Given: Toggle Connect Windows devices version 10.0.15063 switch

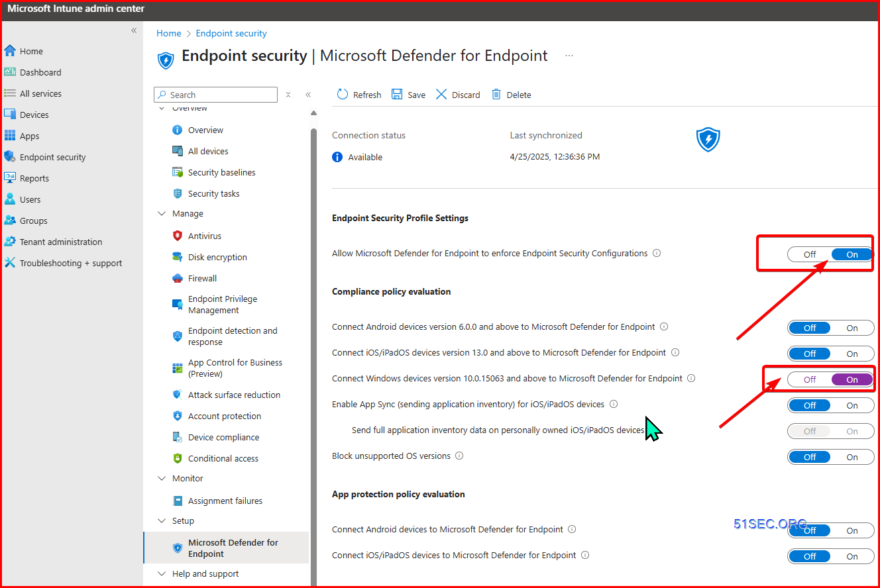Looking at the screenshot, I should tap(831, 379).
